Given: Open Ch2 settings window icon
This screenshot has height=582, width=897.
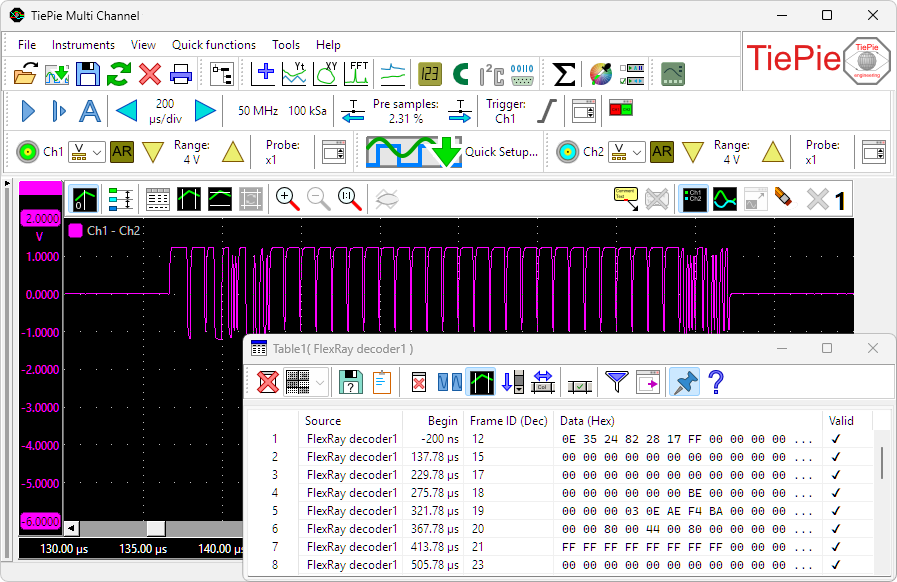Looking at the screenshot, I should (x=874, y=152).
